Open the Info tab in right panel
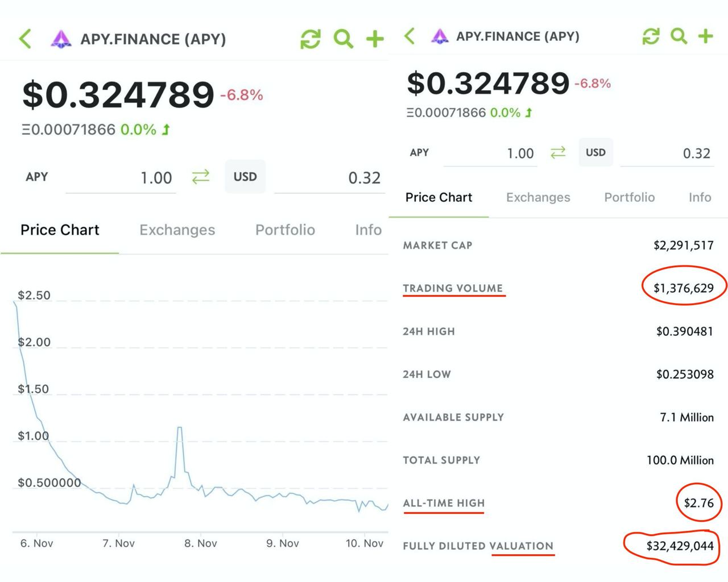 coord(700,197)
